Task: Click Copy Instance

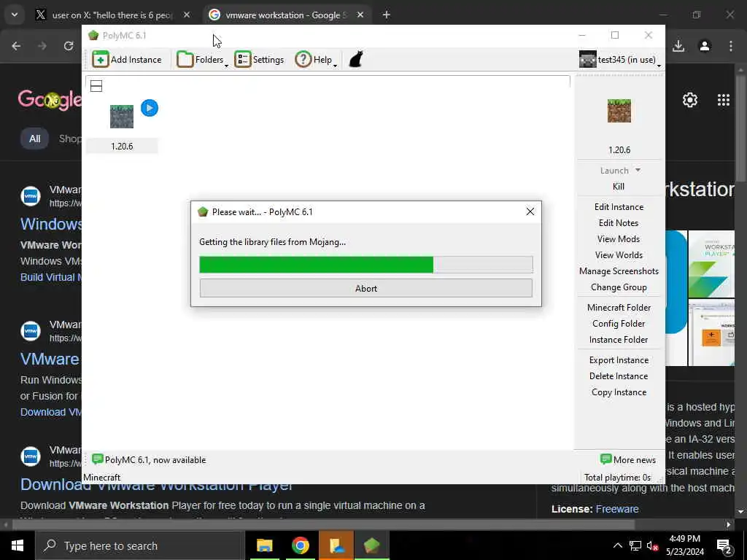Action: 619,392
